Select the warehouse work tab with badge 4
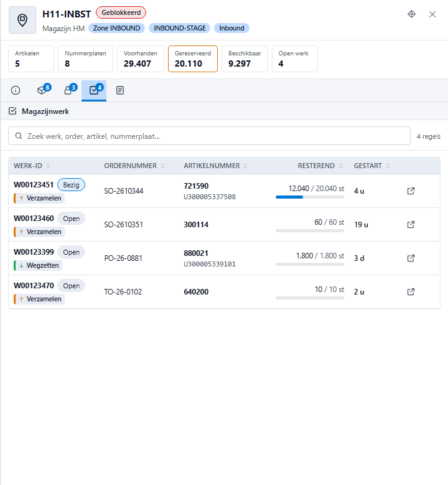Screen dimensions: 448x485 pyautogui.click(x=94, y=90)
